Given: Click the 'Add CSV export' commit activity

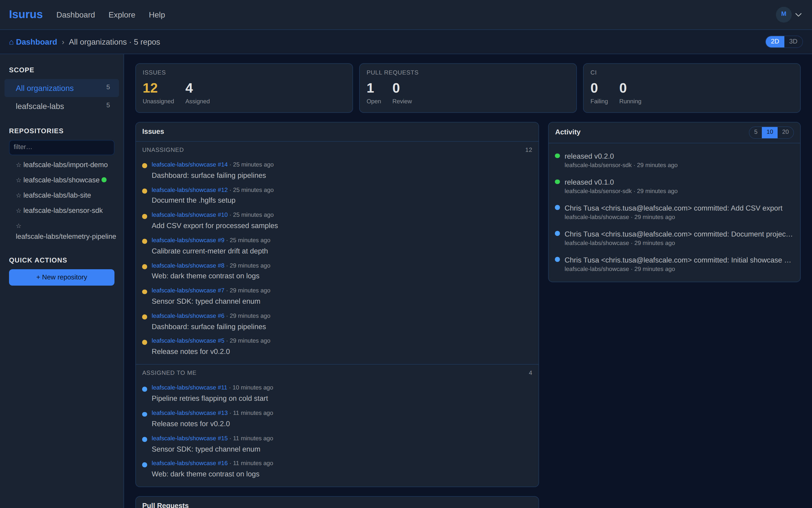Looking at the screenshot, I should tap(673, 208).
